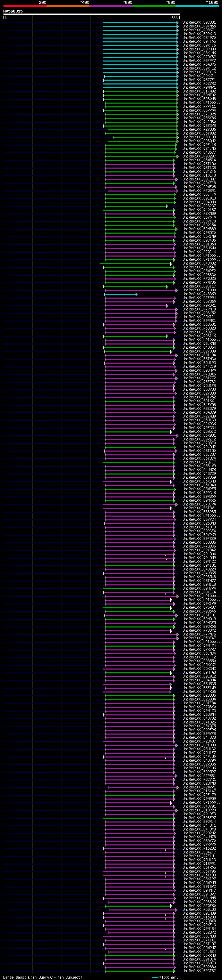Click the UniRef100_Q43032 label
This screenshot has width=222, height=980.
199,264
